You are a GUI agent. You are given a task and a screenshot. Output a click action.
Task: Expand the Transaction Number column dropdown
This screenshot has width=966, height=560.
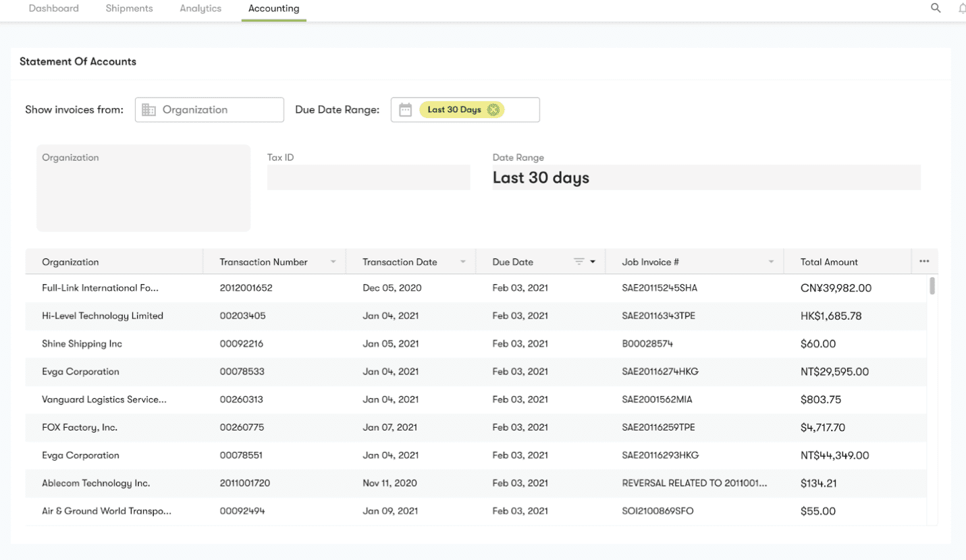[x=333, y=262]
